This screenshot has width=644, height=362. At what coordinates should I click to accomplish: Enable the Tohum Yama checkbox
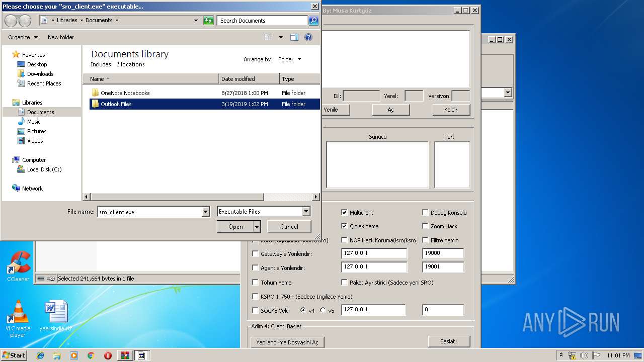[255, 283]
